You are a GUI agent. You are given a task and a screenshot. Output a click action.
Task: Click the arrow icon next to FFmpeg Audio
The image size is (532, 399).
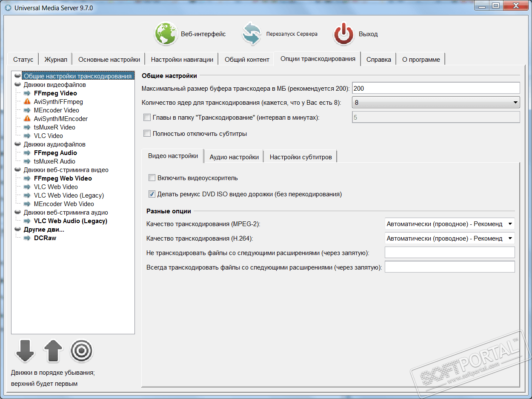click(27, 153)
